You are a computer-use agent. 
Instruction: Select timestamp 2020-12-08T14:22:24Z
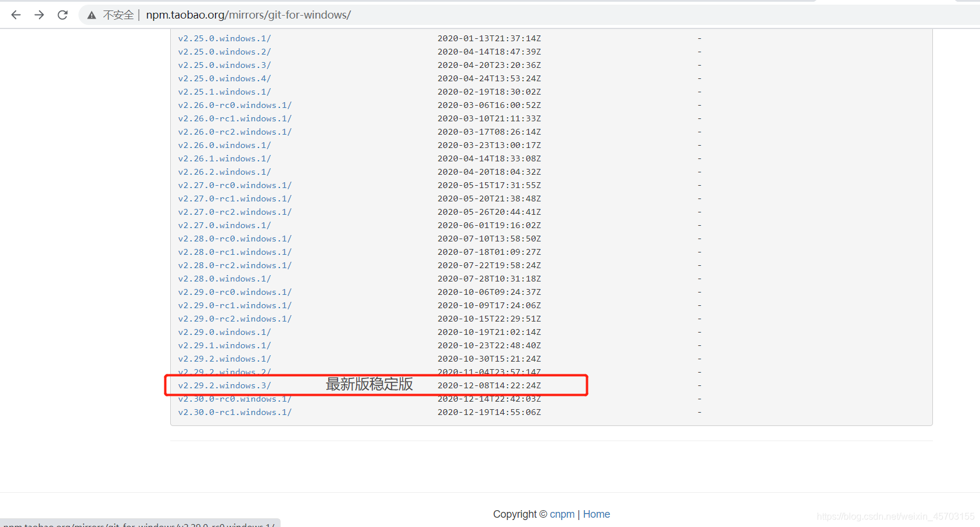[x=489, y=385]
